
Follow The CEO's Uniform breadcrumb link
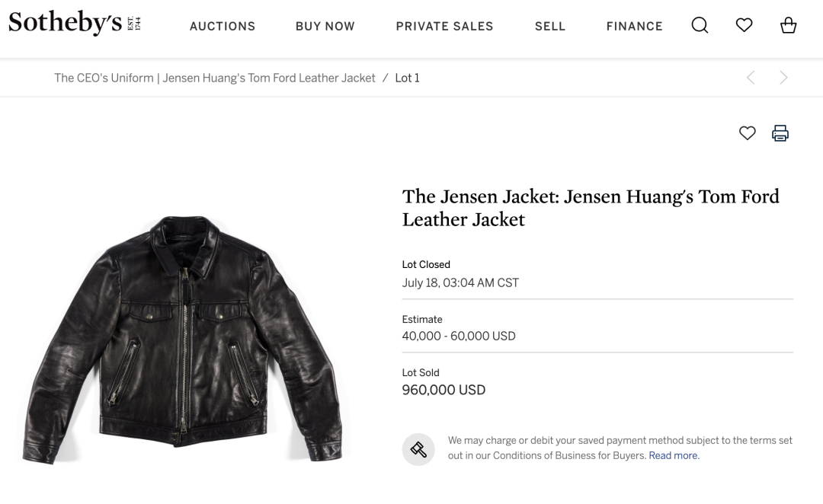pos(215,78)
